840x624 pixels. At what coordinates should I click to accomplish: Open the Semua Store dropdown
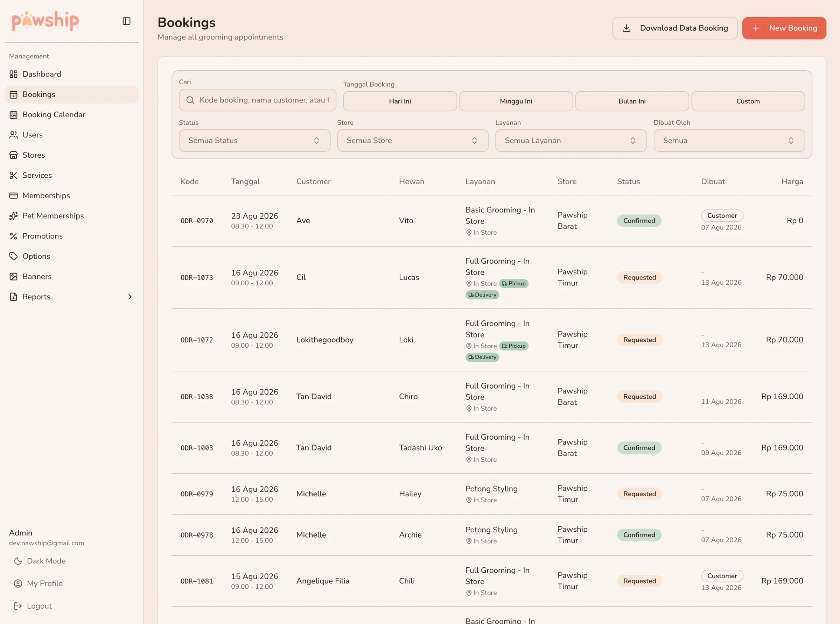[x=413, y=141]
